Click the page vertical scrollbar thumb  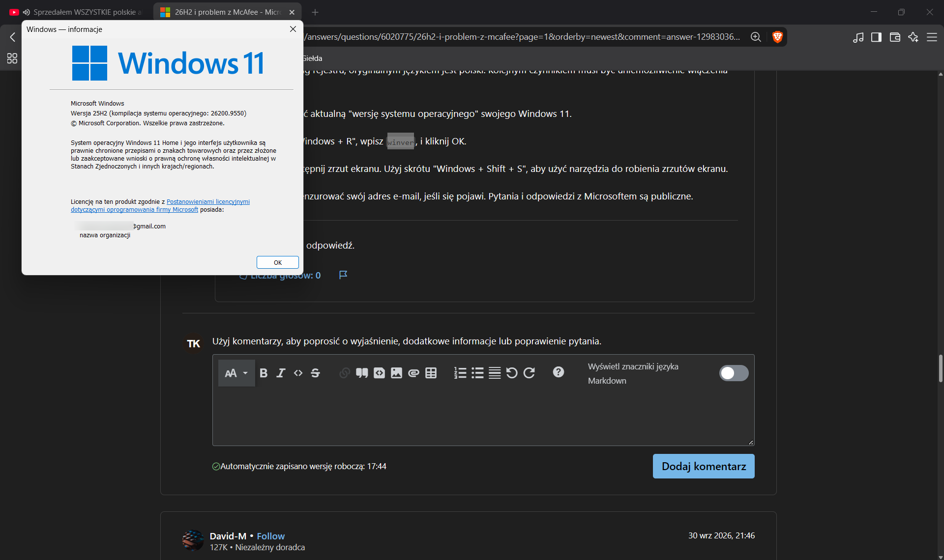click(940, 368)
